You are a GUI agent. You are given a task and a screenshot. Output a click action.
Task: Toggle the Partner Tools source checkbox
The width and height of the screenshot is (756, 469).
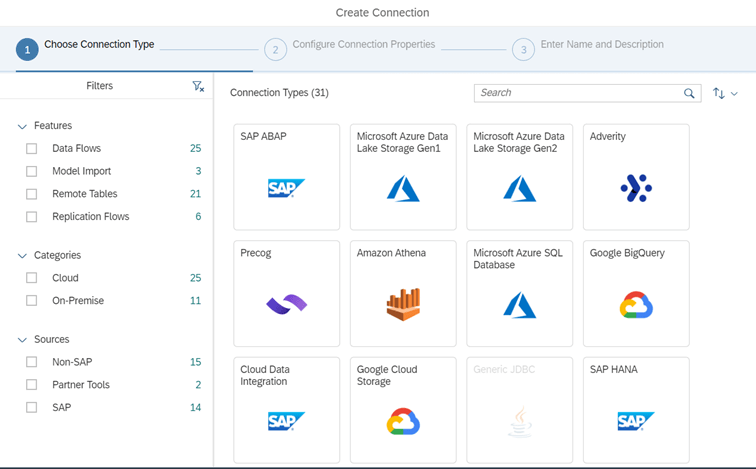coord(31,385)
